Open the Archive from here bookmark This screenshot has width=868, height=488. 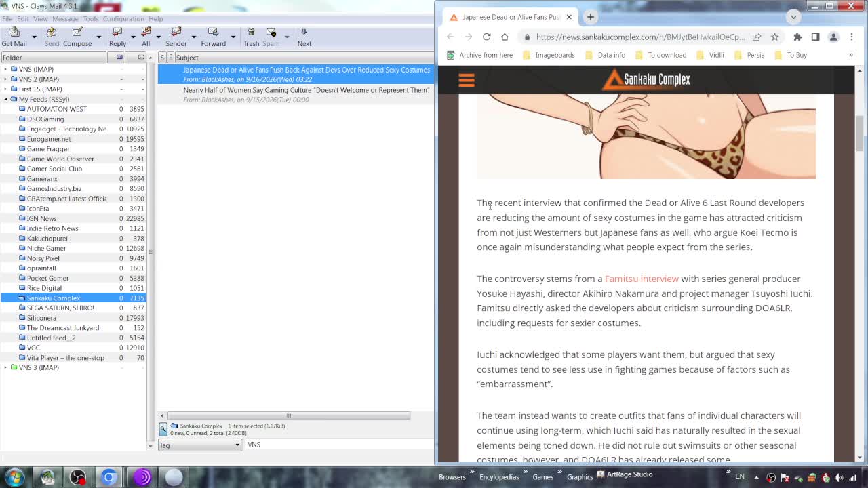point(479,55)
